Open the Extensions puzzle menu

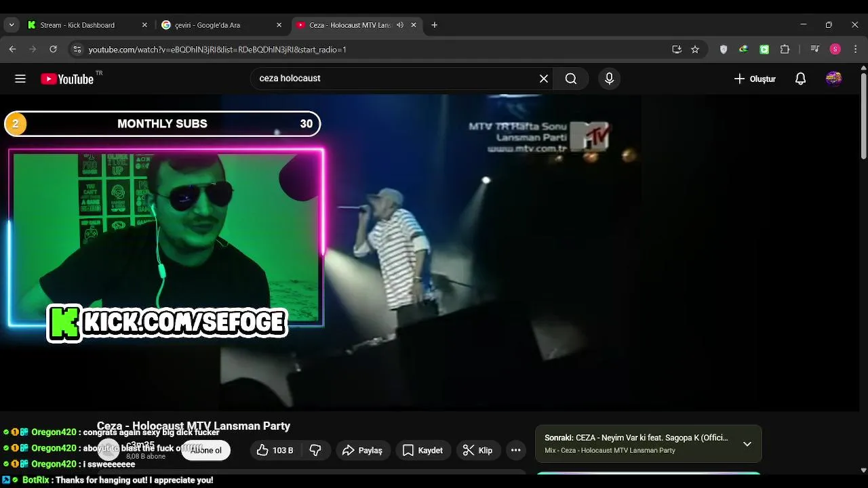785,49
